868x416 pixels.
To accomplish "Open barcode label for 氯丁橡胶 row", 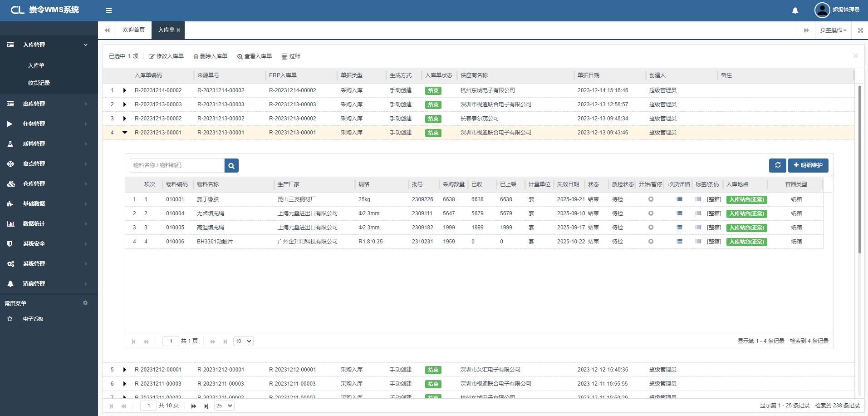I will pos(698,199).
